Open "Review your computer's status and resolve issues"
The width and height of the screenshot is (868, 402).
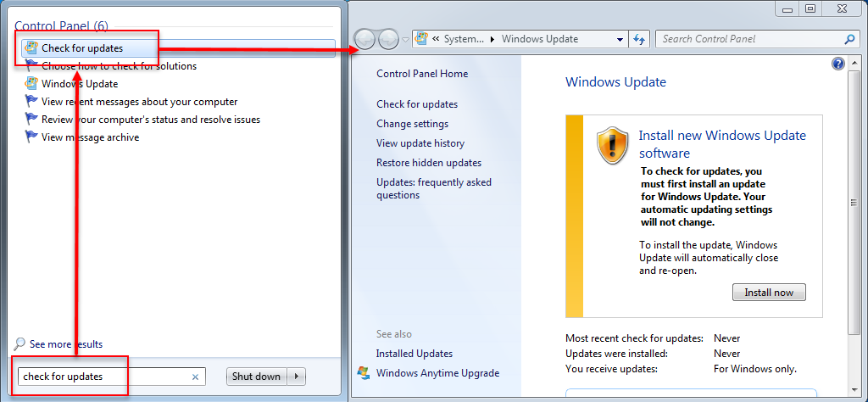pos(151,120)
